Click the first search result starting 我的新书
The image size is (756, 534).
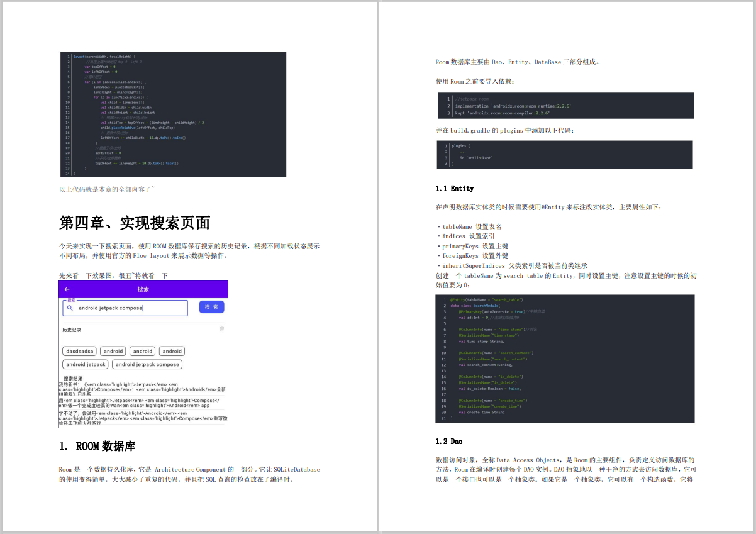(x=143, y=389)
